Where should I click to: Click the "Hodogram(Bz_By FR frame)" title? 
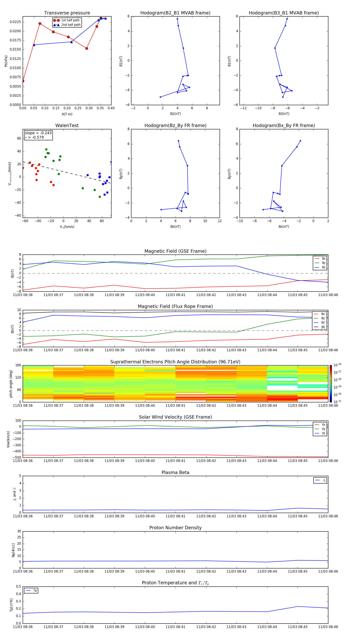point(175,125)
